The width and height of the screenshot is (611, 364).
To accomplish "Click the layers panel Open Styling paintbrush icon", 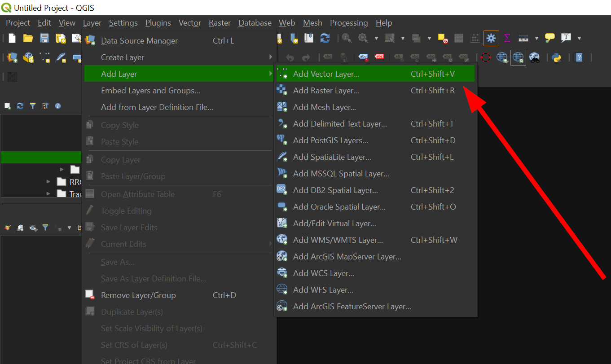I will (8, 228).
